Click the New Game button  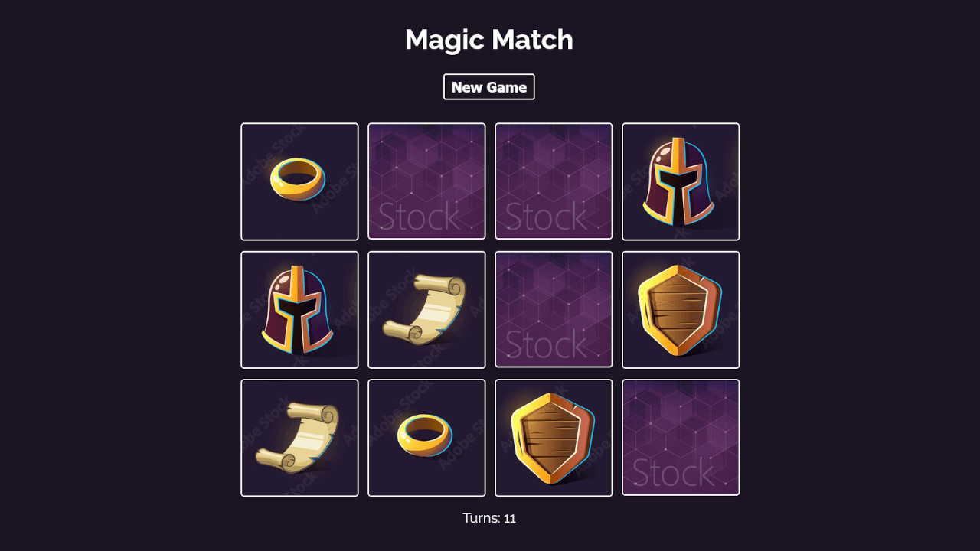489,87
